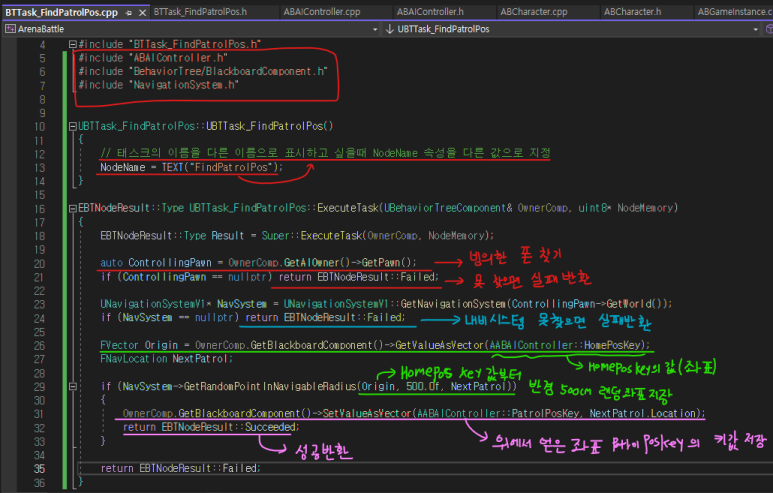Click the BehaviorTree/BlackboardComponent.h include line
Screen dimensions: 773x493
click(203, 71)
